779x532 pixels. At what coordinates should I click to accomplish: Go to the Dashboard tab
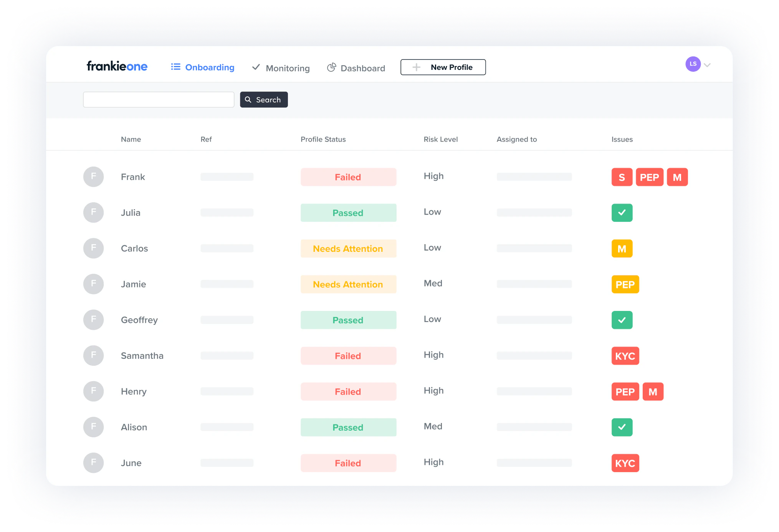pyautogui.click(x=356, y=68)
